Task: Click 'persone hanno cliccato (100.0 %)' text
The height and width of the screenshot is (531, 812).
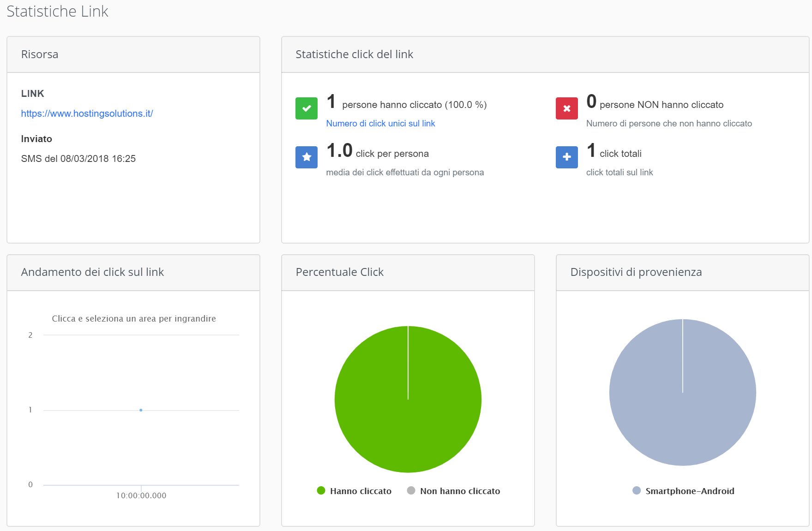Action: pyautogui.click(x=415, y=105)
